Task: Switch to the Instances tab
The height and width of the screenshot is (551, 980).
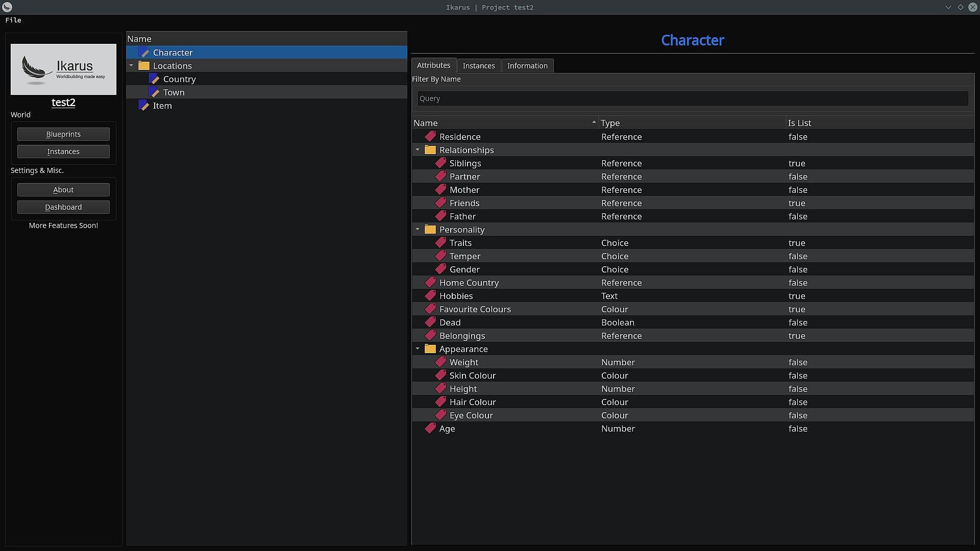Action: point(478,65)
